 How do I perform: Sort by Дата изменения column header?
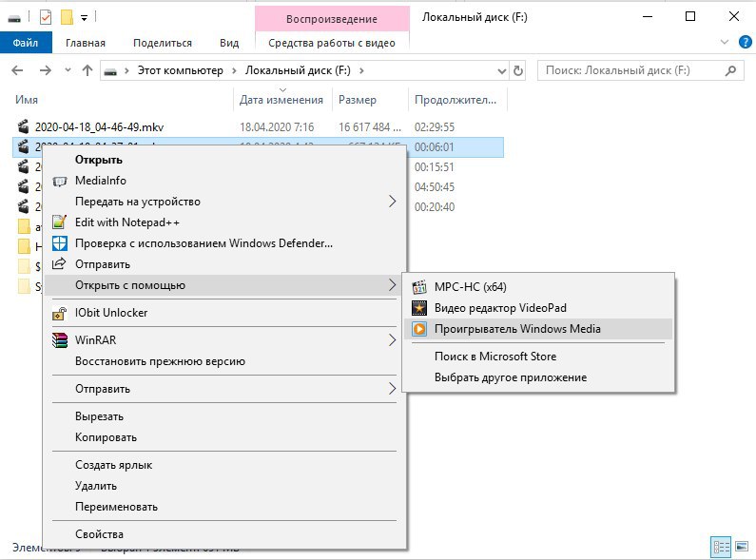(x=282, y=100)
